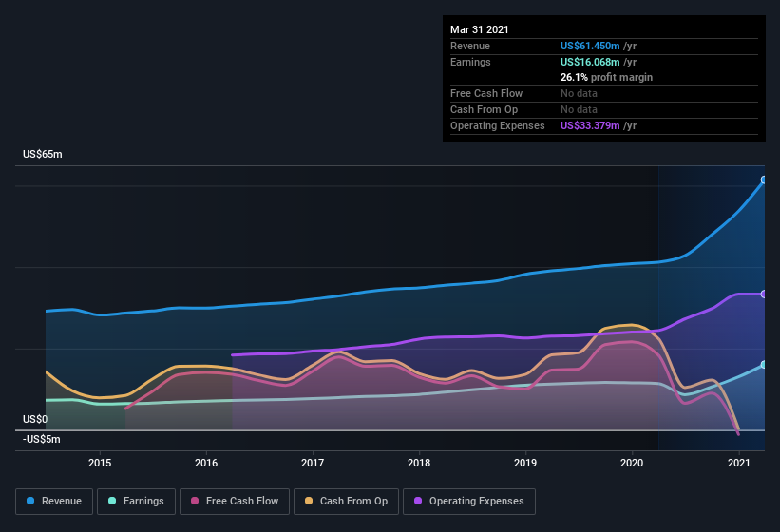Click the Revenue endpoint marker on chart

tap(764, 180)
